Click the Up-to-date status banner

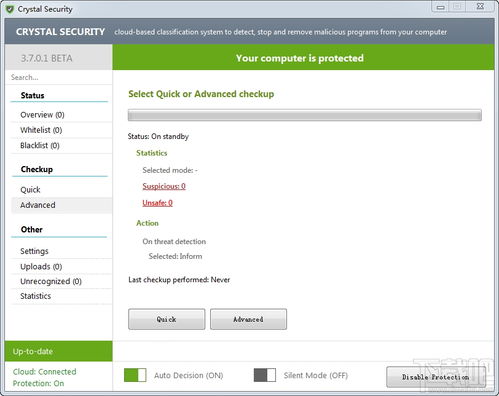point(59,351)
